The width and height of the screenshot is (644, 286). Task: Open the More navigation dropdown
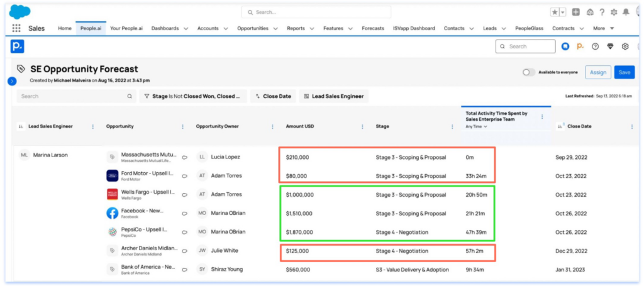(x=603, y=28)
